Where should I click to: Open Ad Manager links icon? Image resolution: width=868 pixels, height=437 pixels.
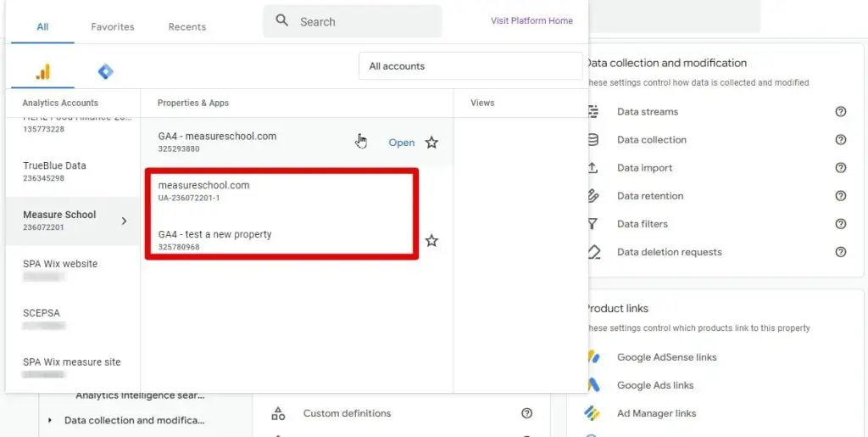click(593, 413)
